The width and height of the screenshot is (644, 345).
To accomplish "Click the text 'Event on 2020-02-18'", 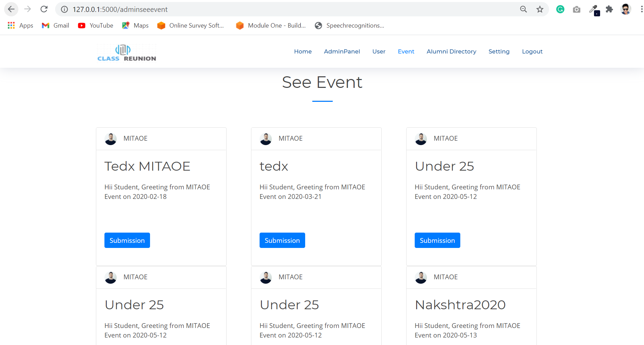I will point(135,197).
